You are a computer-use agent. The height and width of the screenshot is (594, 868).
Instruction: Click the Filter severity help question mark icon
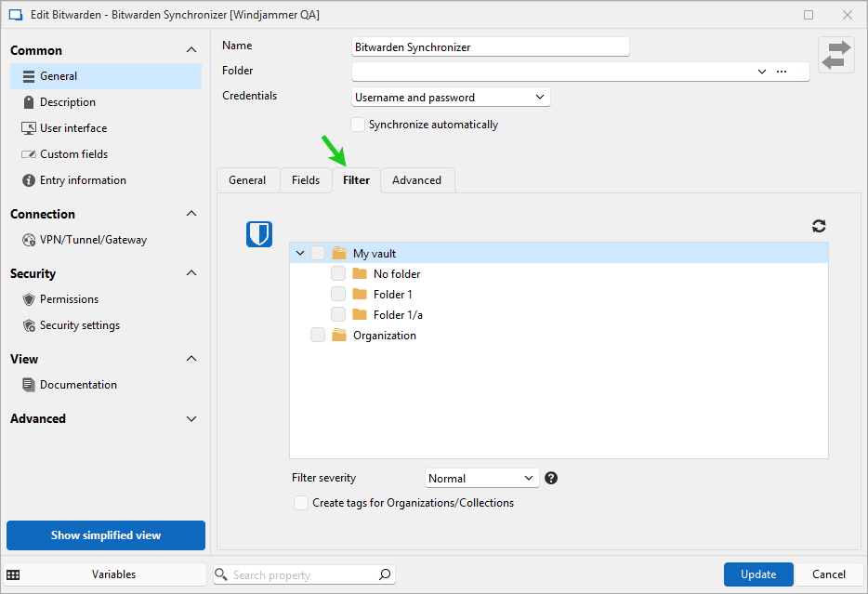pyautogui.click(x=551, y=478)
